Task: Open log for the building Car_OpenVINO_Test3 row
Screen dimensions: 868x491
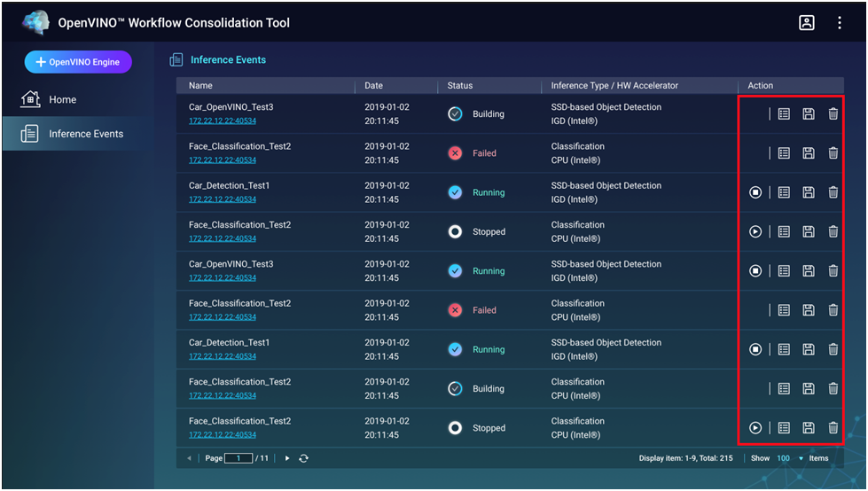Action: 784,113
